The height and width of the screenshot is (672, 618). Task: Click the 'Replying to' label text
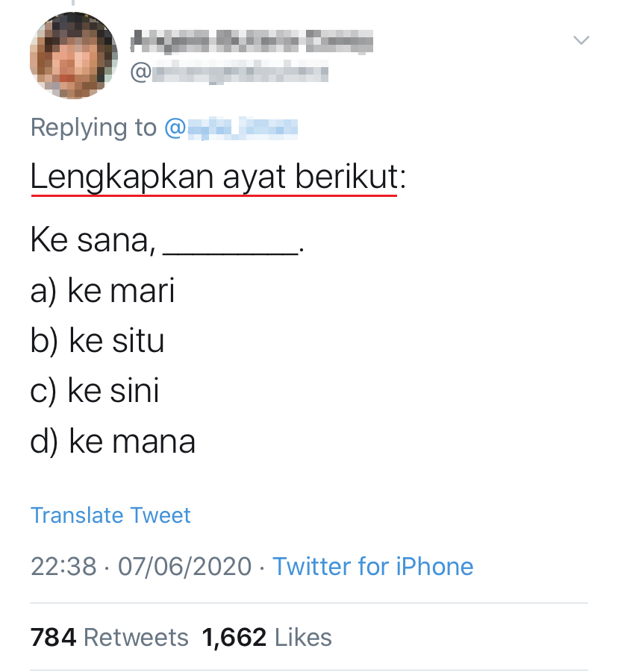point(93,128)
